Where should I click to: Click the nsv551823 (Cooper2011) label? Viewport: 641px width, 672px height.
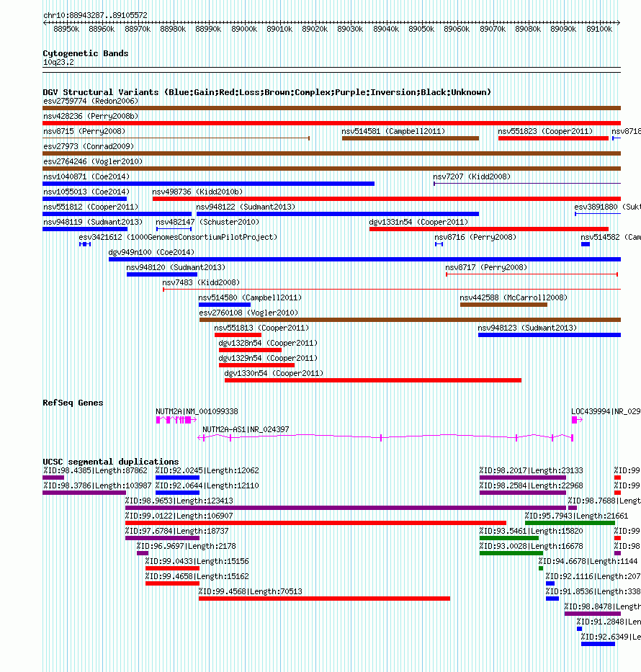(545, 131)
